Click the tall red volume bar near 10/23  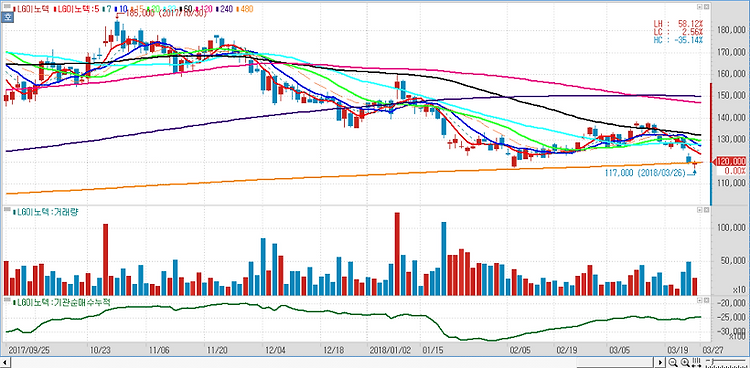click(x=105, y=259)
